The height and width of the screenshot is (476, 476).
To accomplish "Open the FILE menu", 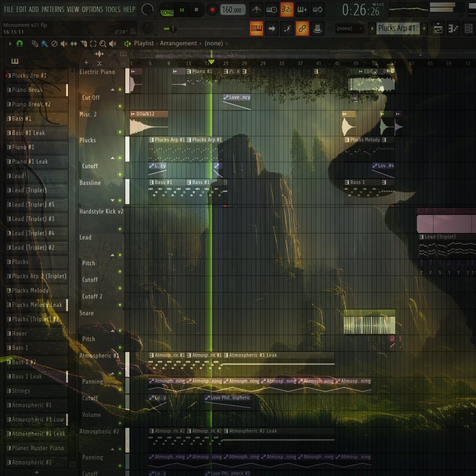I will (9, 9).
